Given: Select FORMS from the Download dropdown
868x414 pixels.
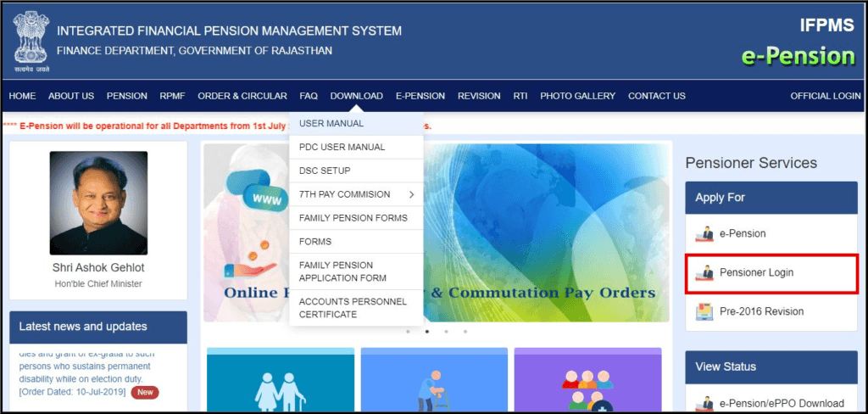Looking at the screenshot, I should [356, 242].
